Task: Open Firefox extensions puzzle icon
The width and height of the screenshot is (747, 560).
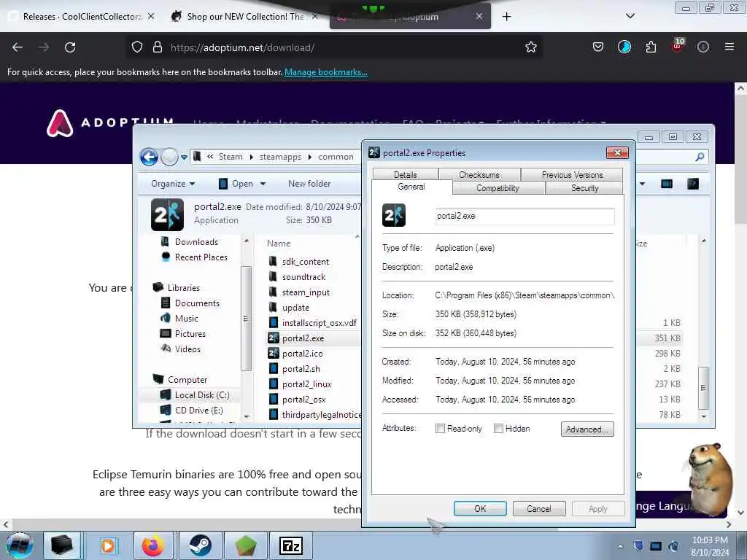Action: [651, 47]
